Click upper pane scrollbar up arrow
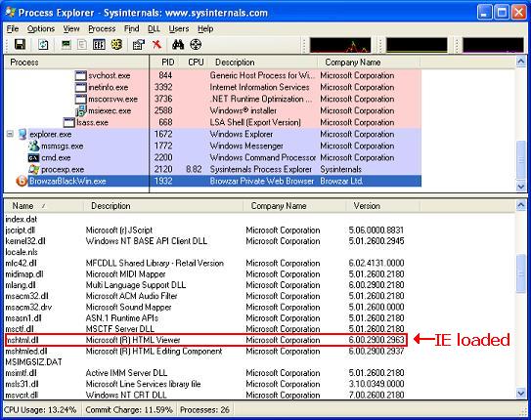The width and height of the screenshot is (531, 420). (x=521, y=62)
